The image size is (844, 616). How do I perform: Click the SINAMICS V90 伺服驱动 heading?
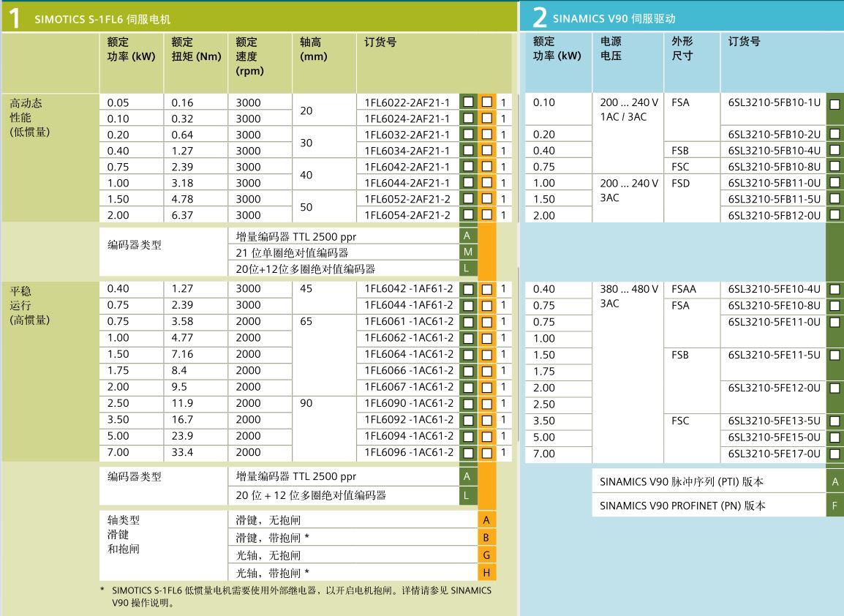[x=614, y=19]
